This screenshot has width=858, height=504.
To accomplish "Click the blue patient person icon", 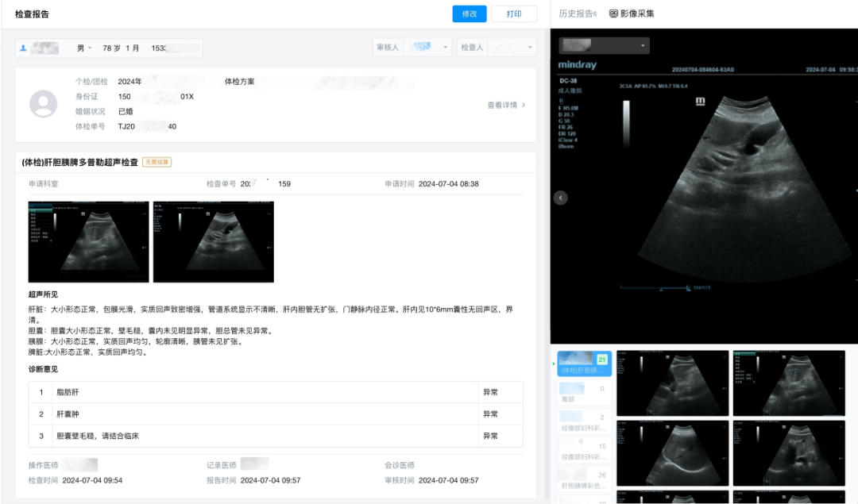I will pos(24,48).
